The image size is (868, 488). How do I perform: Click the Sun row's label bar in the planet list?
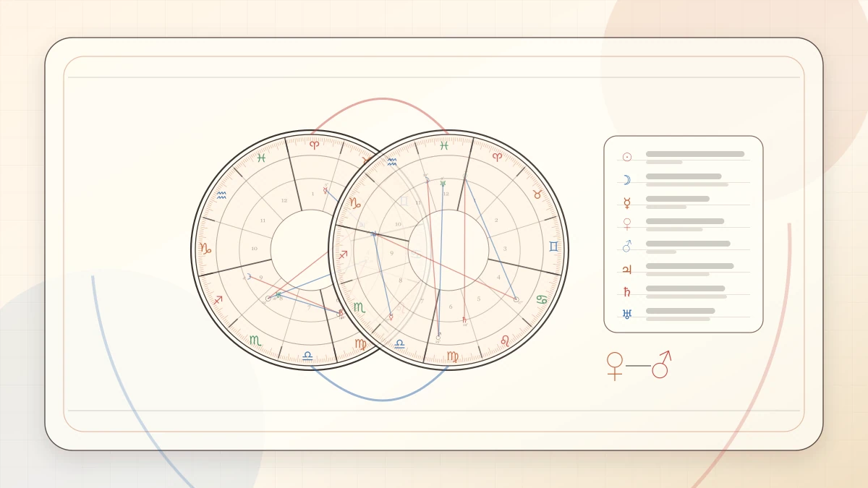click(x=695, y=154)
